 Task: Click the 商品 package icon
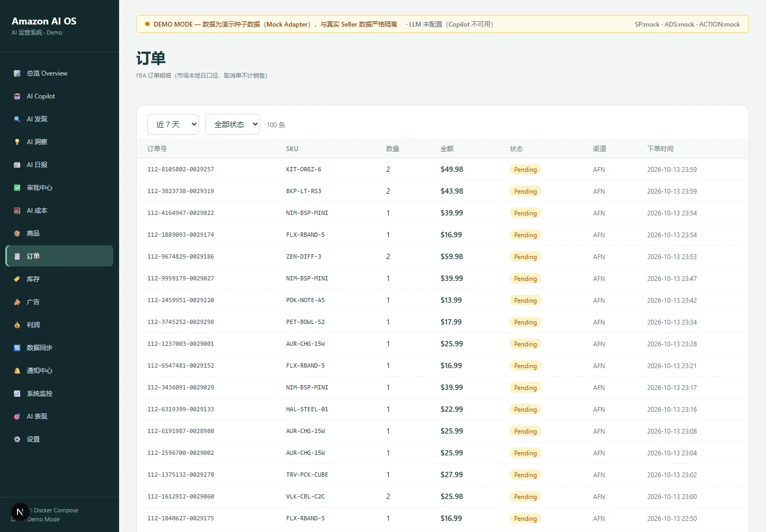[17, 234]
